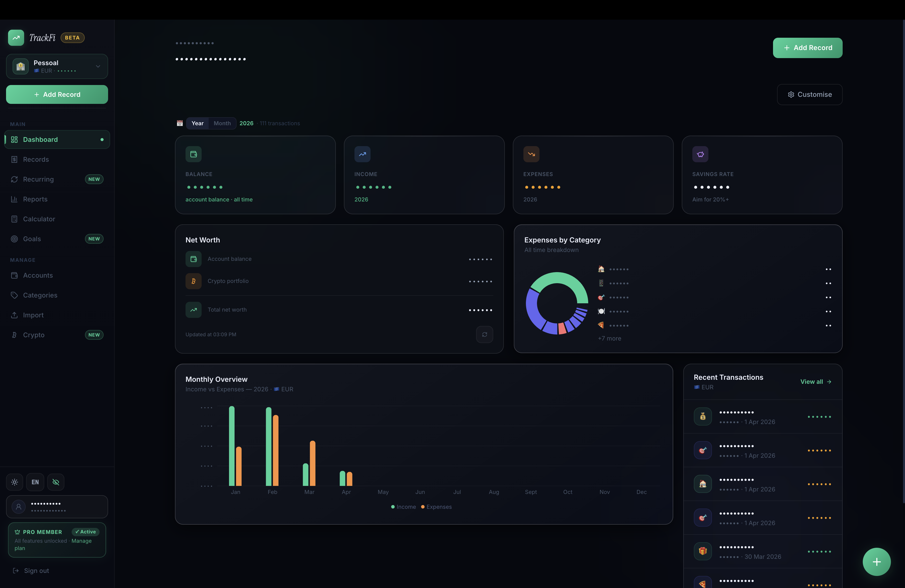Go to the Goals section
The image size is (905, 588).
[32, 239]
